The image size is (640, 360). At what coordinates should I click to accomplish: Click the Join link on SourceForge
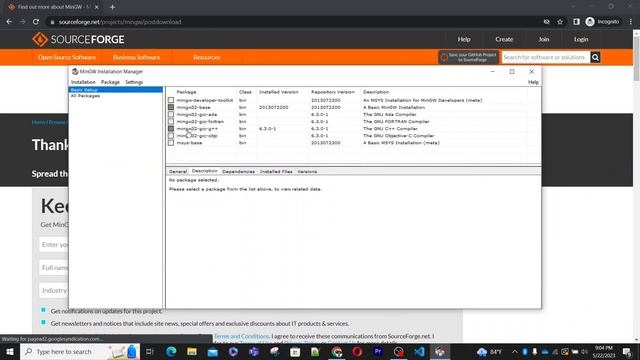point(543,40)
